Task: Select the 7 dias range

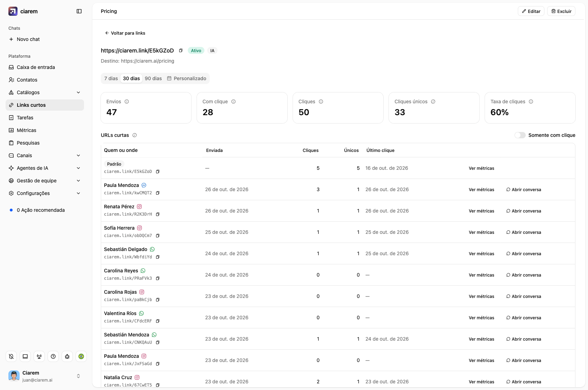Action: point(111,78)
